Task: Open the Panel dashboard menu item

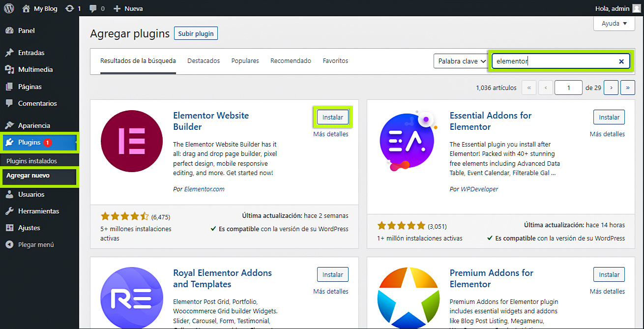Action: point(26,30)
